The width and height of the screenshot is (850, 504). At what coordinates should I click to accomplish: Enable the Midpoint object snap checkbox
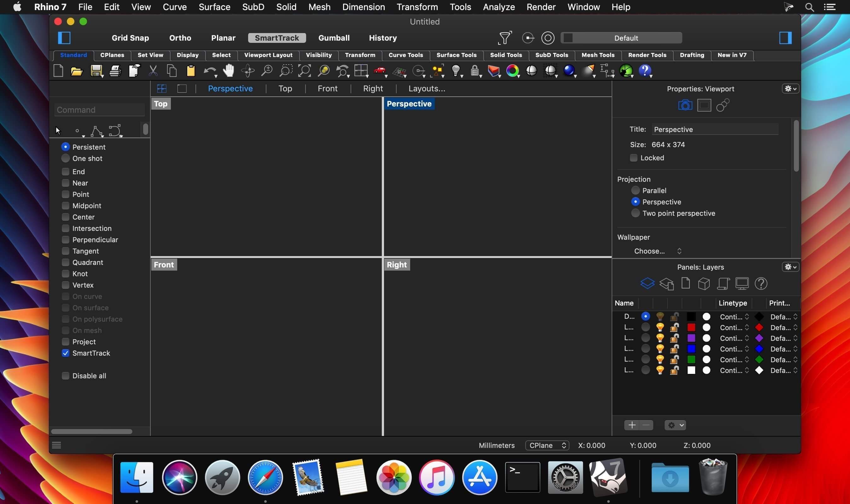coord(65,206)
